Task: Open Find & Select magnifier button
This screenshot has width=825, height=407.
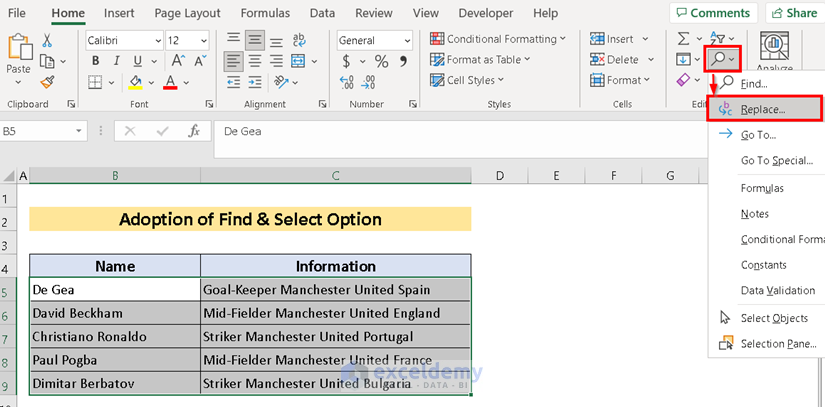Action: coord(721,59)
